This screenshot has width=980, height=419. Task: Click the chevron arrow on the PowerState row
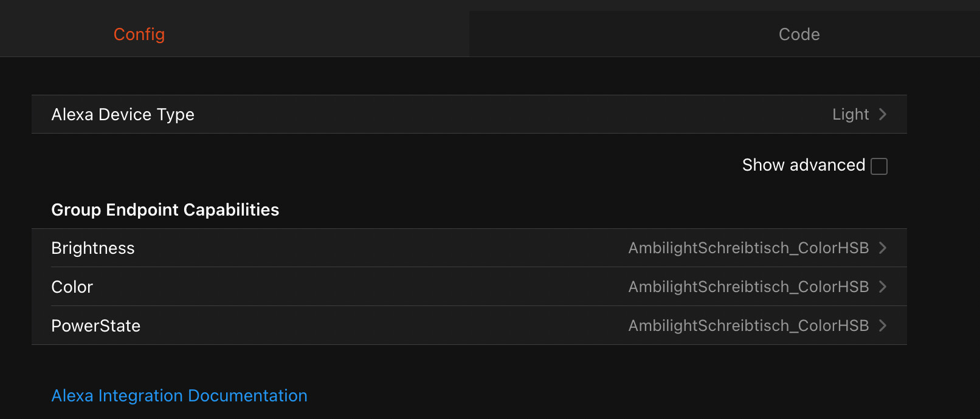pyautogui.click(x=883, y=325)
